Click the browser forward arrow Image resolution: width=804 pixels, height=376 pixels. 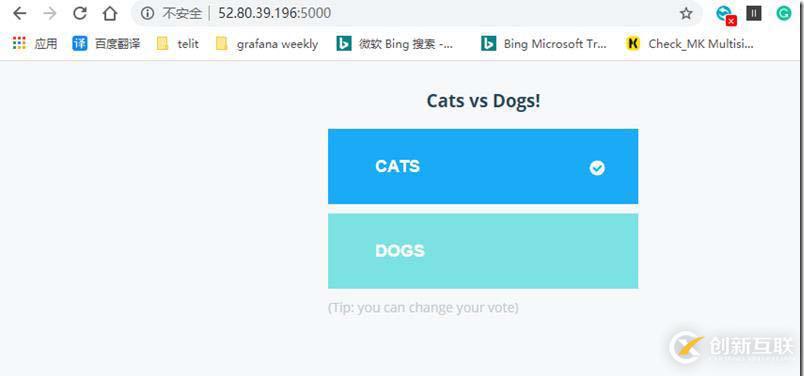(50, 13)
